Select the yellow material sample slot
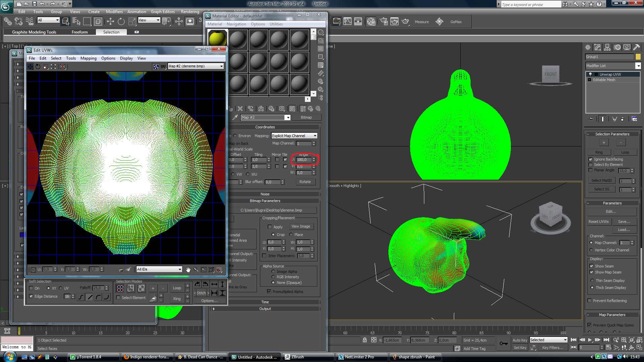Image resolution: width=644 pixels, height=362 pixels. [x=217, y=39]
